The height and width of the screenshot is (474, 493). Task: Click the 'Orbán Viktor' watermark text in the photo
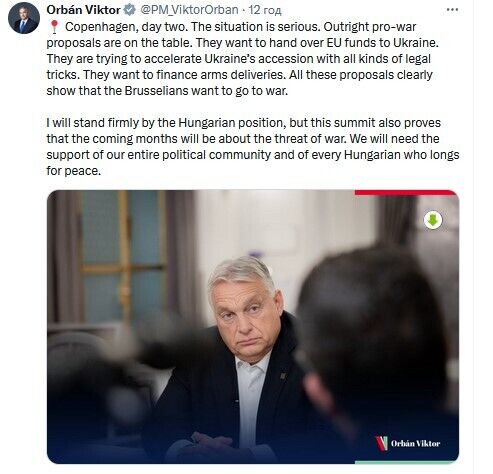click(x=415, y=444)
